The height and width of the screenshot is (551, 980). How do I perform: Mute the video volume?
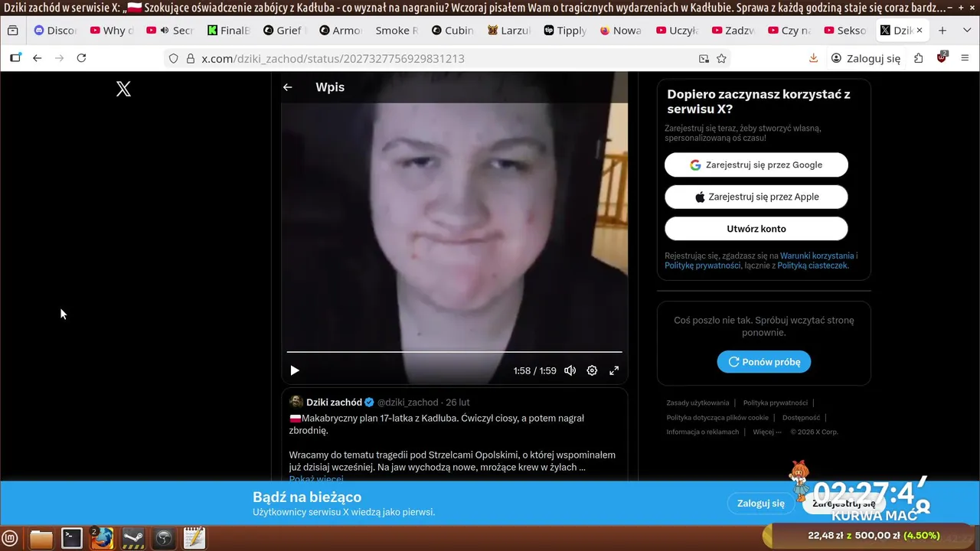coord(570,370)
